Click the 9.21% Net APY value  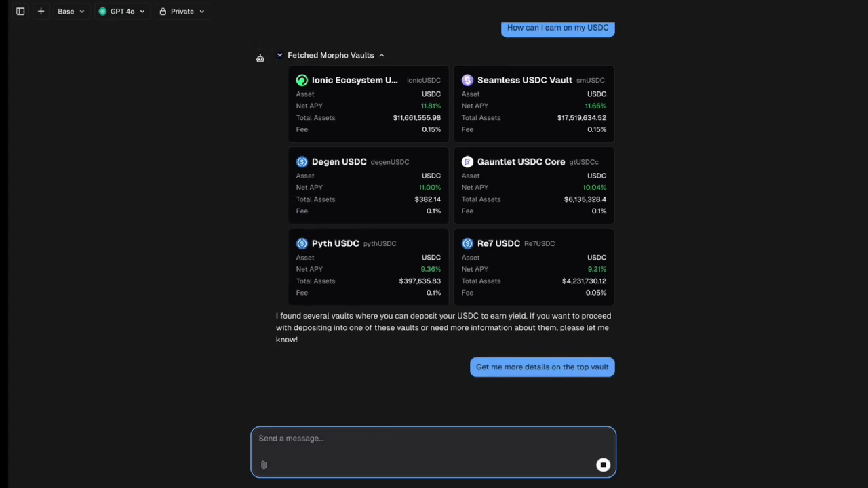coord(597,269)
